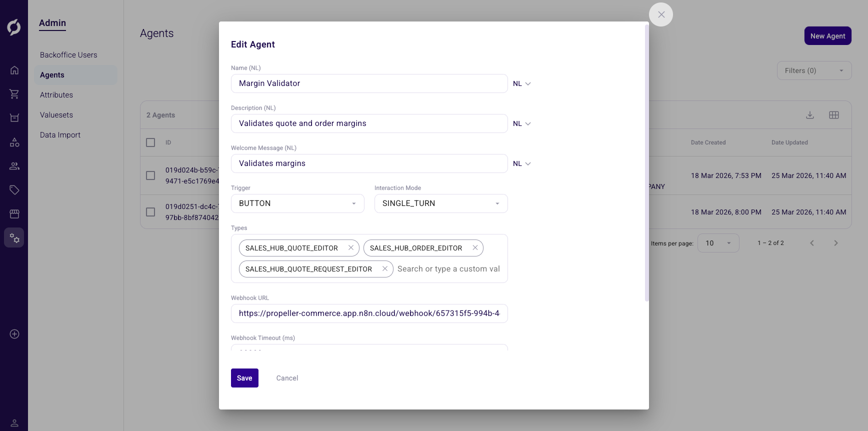
Task: Click the ID column header
Action: [168, 142]
